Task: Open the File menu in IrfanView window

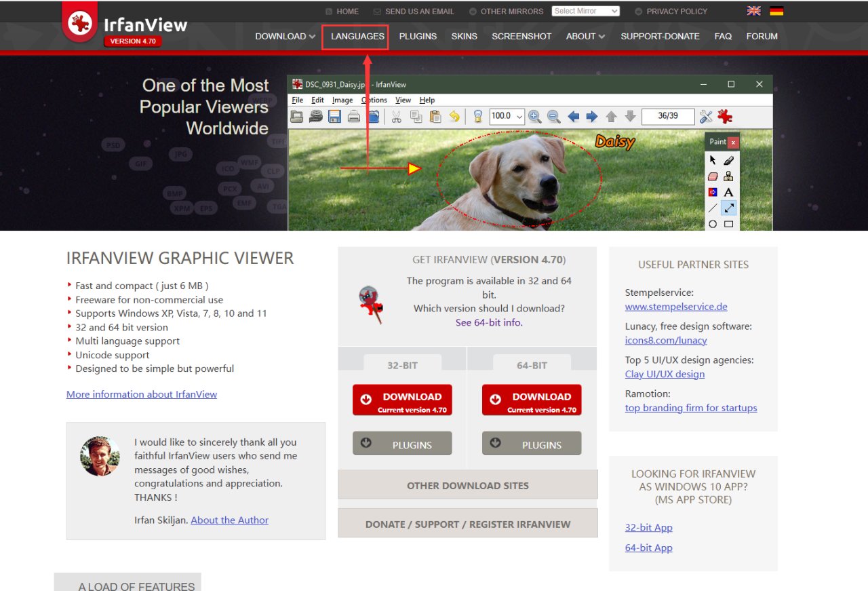Action: 297,100
